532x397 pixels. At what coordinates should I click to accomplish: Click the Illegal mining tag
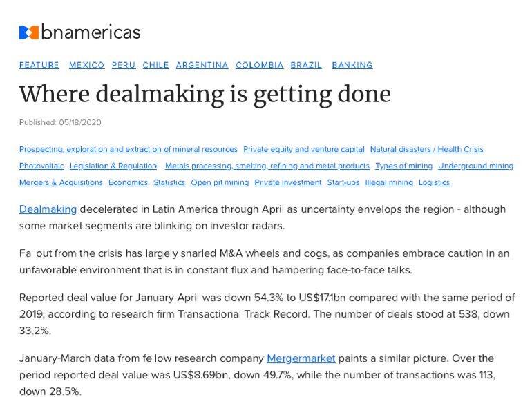[389, 182]
